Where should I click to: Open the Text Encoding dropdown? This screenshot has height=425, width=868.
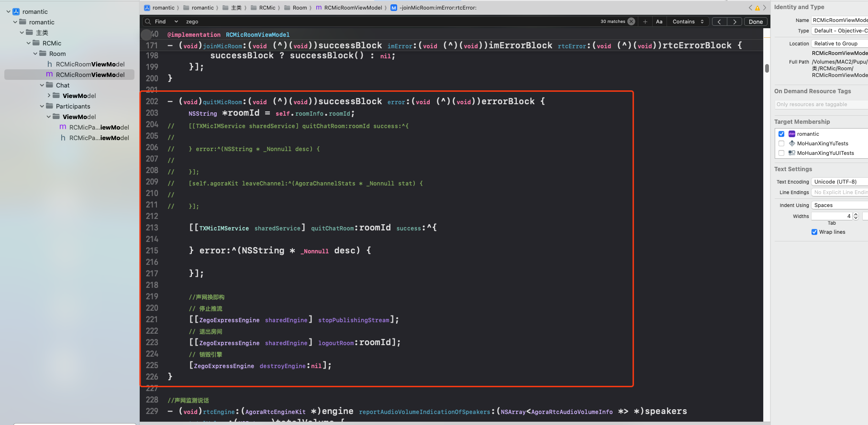[839, 182]
